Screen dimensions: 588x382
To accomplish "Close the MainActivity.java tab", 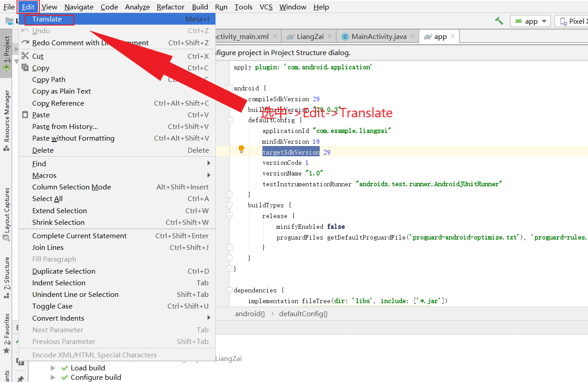I will (412, 37).
